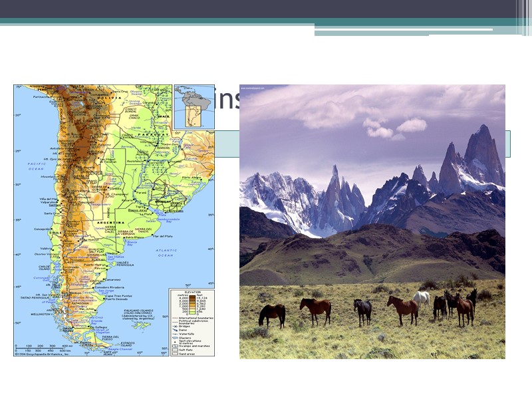Click the Mar del Plata city label
This screenshot has height=399, width=532.
point(163,236)
